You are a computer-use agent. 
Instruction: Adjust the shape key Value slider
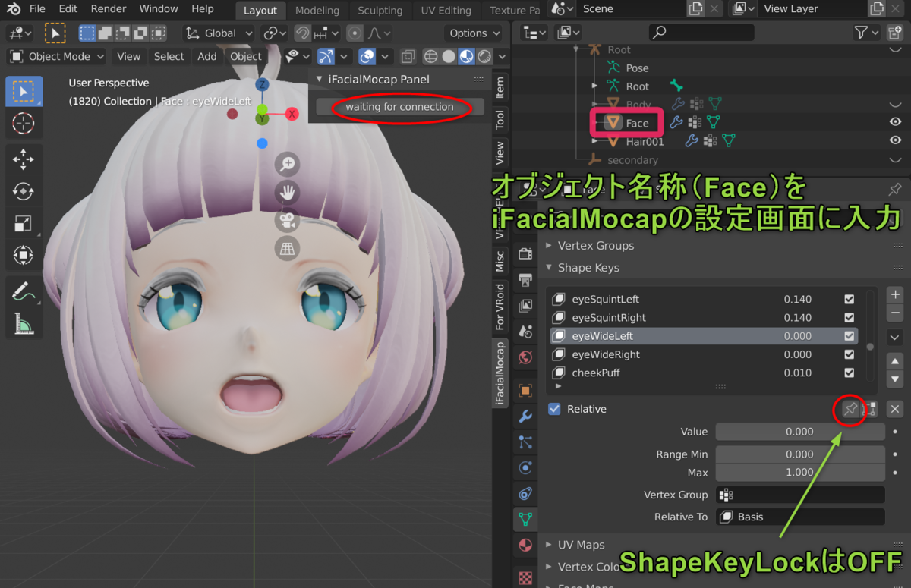(x=799, y=432)
